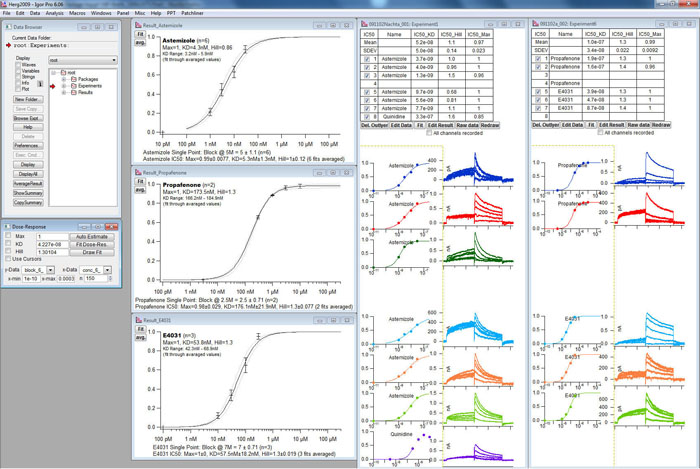Click the Result_E4031 window graph icon
This screenshot has width=700, height=469.
138,320
